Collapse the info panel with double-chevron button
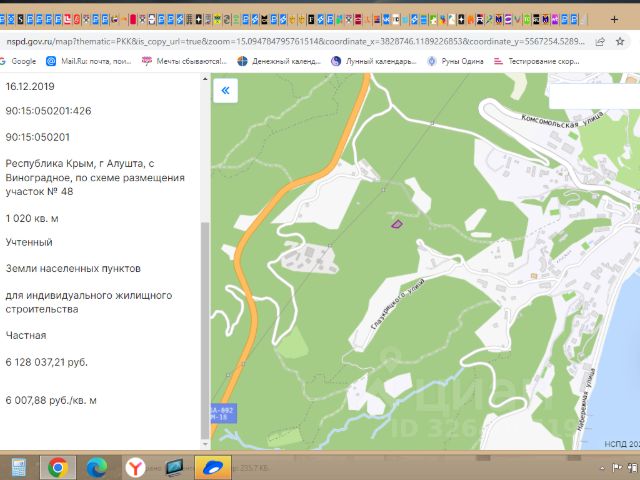This screenshot has width=640, height=480. point(225,90)
